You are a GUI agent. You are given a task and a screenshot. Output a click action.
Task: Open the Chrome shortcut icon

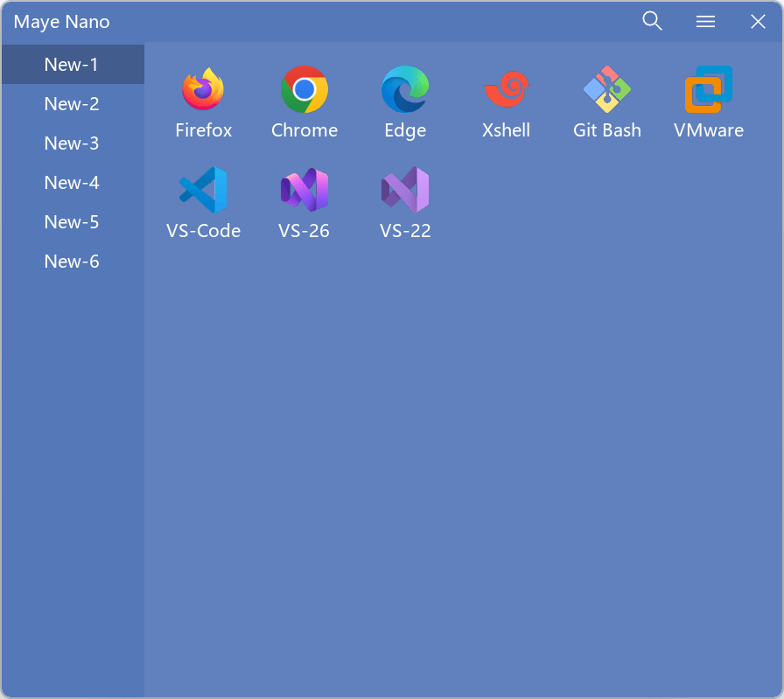pos(304,89)
